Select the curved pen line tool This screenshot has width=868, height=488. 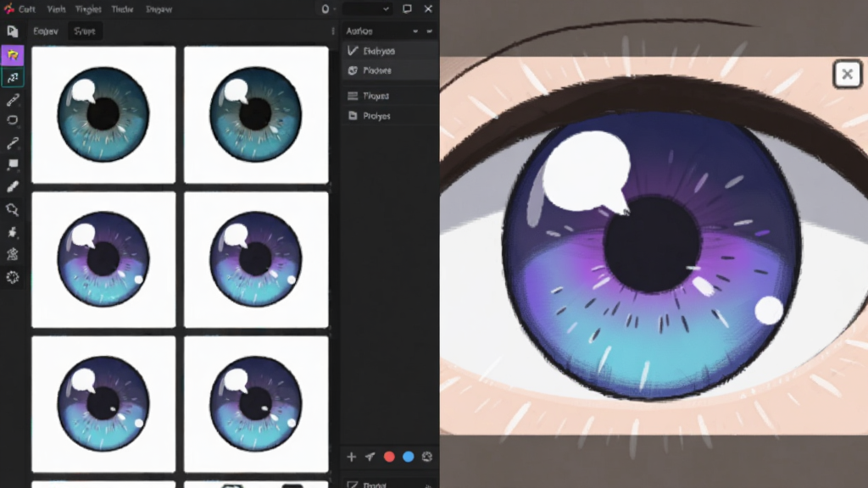[x=12, y=142]
